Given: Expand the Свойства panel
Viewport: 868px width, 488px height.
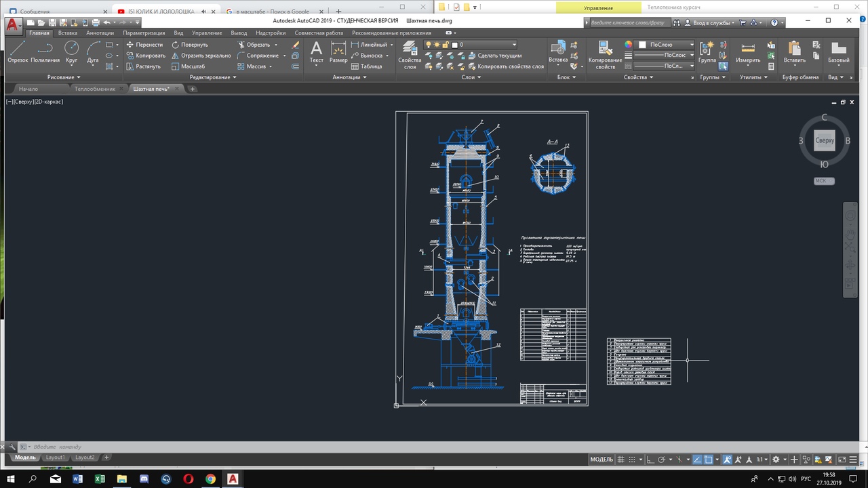Looking at the screenshot, I should [x=639, y=77].
